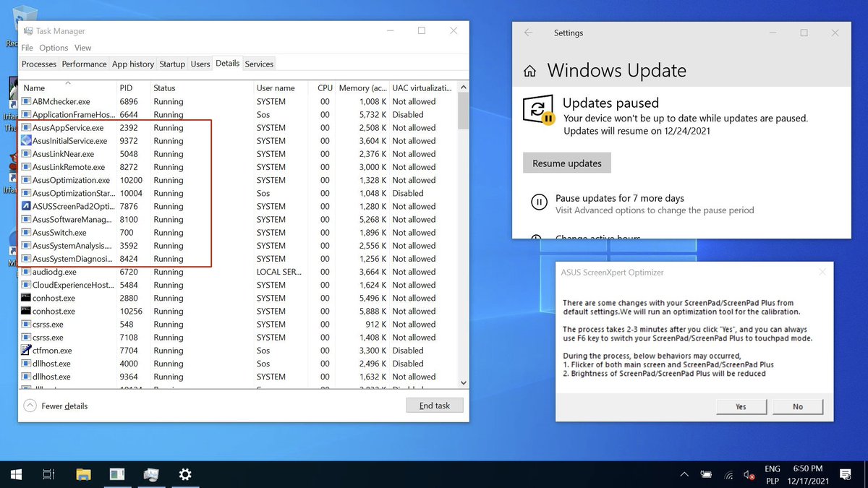
Task: Switch to the Services tab
Action: coord(259,64)
